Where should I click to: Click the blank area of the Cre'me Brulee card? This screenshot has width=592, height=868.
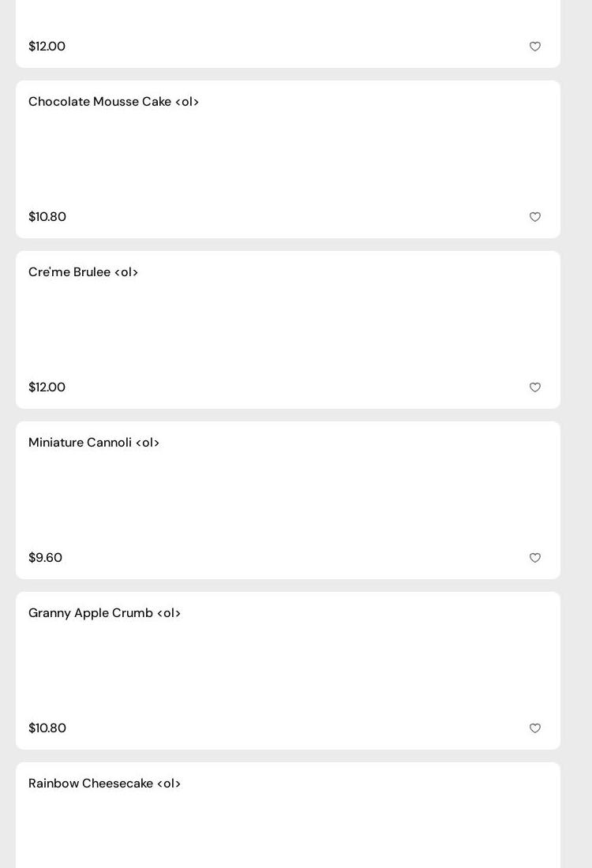[288, 330]
